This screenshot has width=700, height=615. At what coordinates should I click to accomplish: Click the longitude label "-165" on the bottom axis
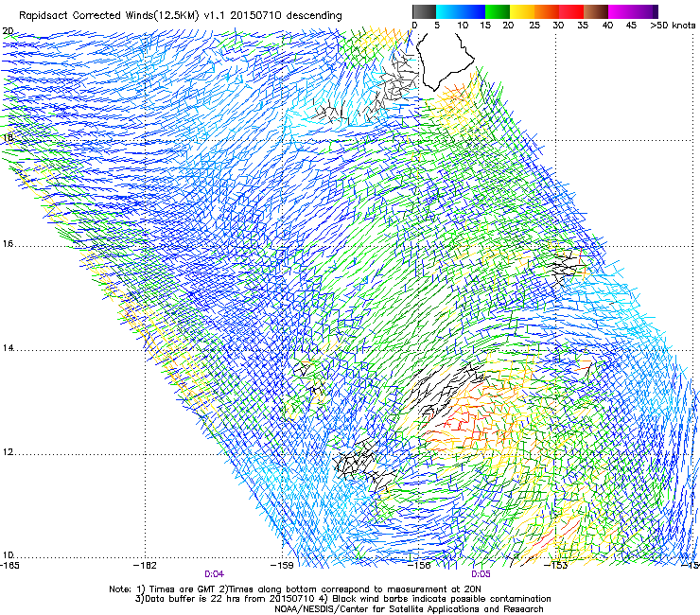(9, 566)
